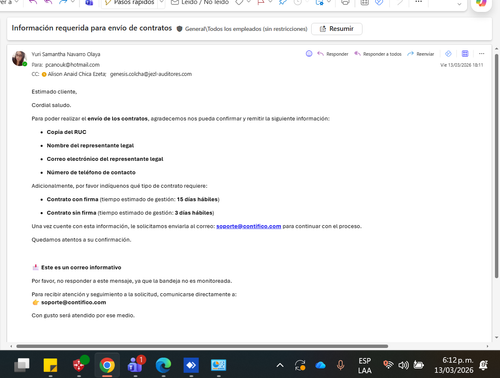Click the received date Vie 13/03/2026 18:11
The width and height of the screenshot is (500, 378).
[x=462, y=65]
